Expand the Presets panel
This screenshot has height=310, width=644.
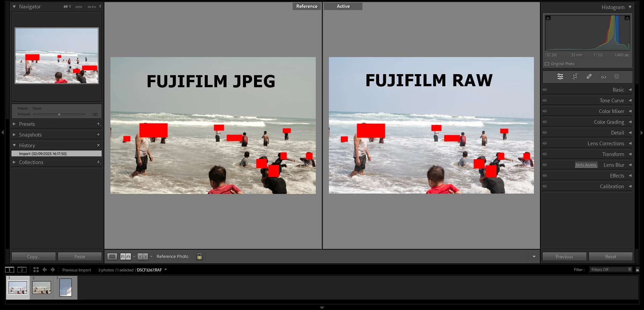14,124
